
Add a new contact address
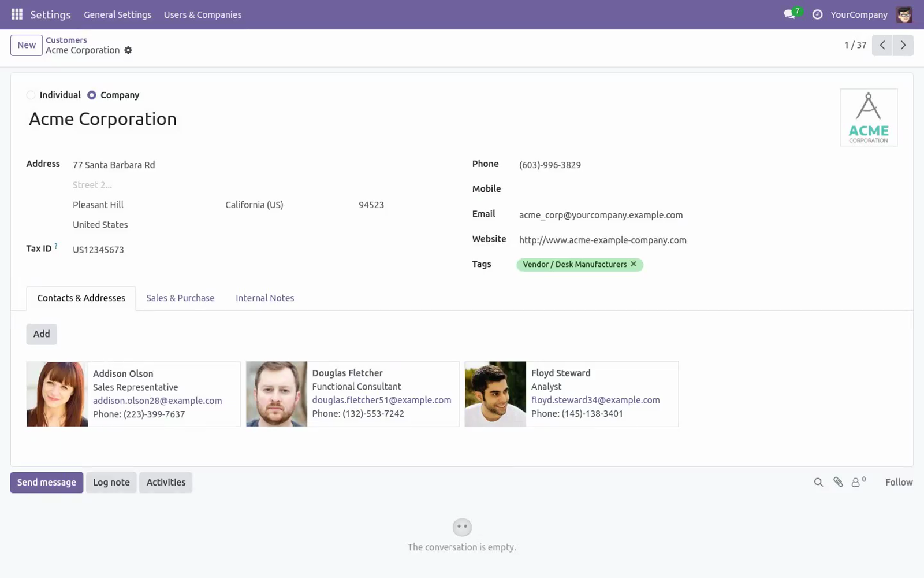42,334
